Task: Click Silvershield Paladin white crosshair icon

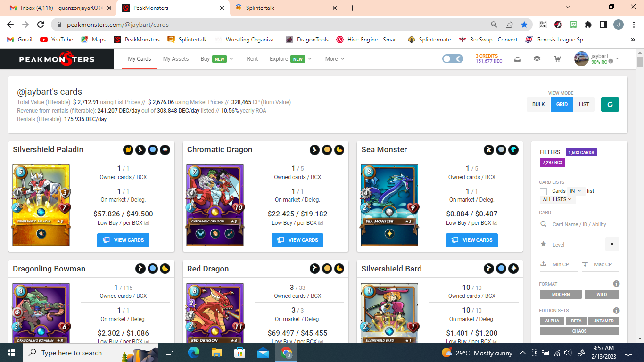Action: click(x=165, y=150)
